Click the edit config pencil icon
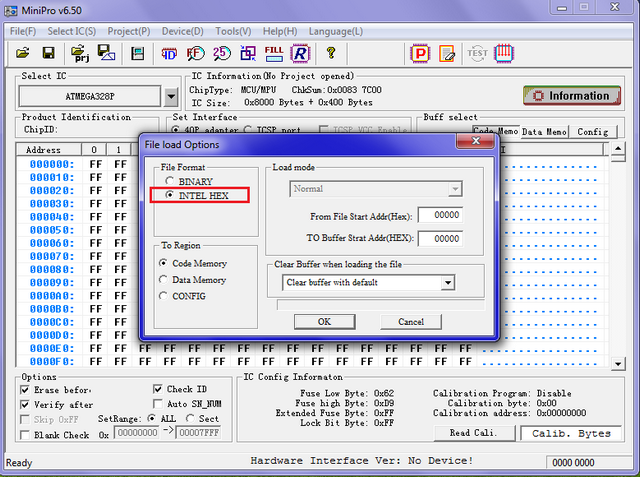The height and width of the screenshot is (477, 640). [447, 53]
